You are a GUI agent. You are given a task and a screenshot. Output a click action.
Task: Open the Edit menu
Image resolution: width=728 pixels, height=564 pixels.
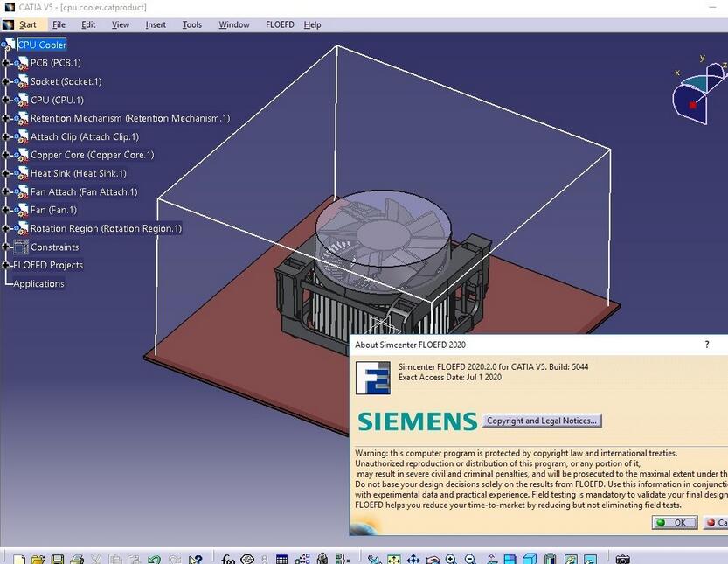coord(88,24)
